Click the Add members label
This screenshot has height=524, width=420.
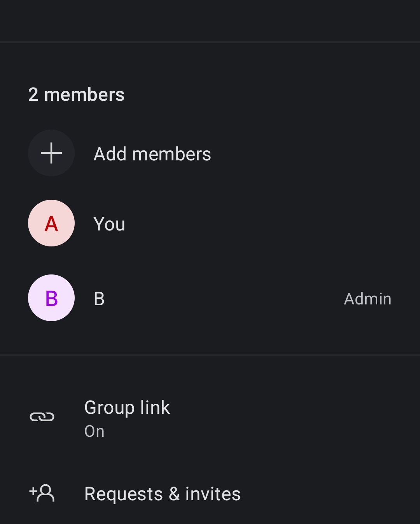click(152, 154)
